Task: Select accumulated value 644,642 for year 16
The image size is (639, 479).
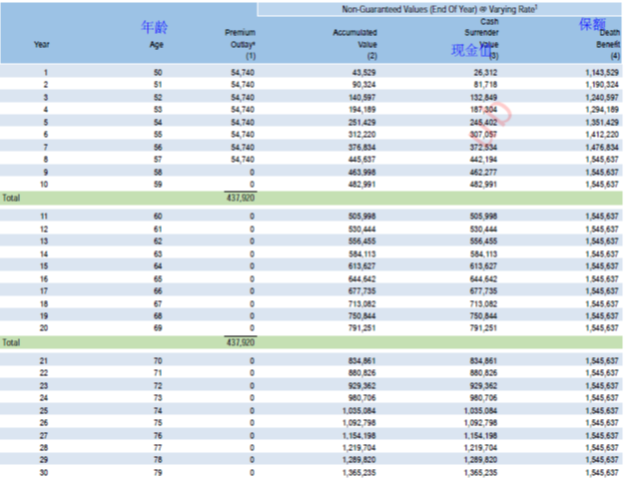Action: tap(362, 279)
